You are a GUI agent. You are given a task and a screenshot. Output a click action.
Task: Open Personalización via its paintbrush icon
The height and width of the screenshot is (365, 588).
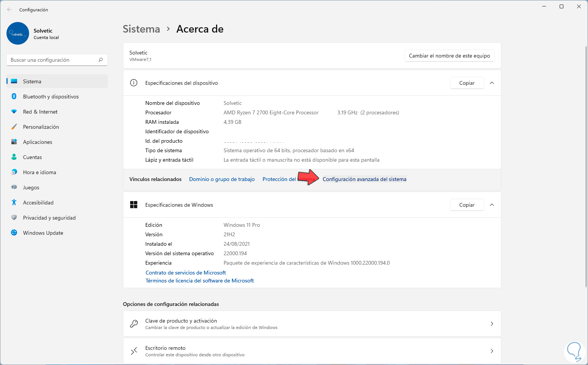14,127
